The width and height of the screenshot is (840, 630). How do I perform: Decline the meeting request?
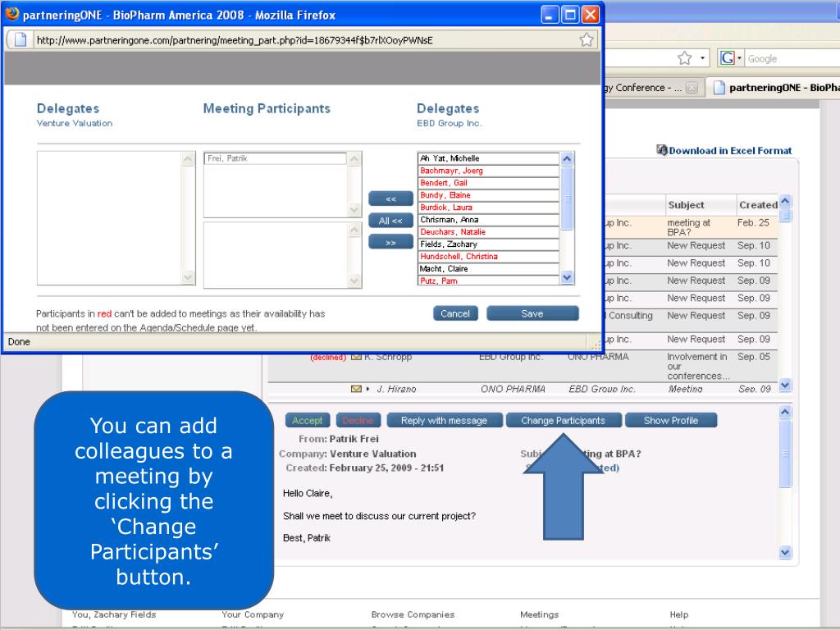point(358,421)
